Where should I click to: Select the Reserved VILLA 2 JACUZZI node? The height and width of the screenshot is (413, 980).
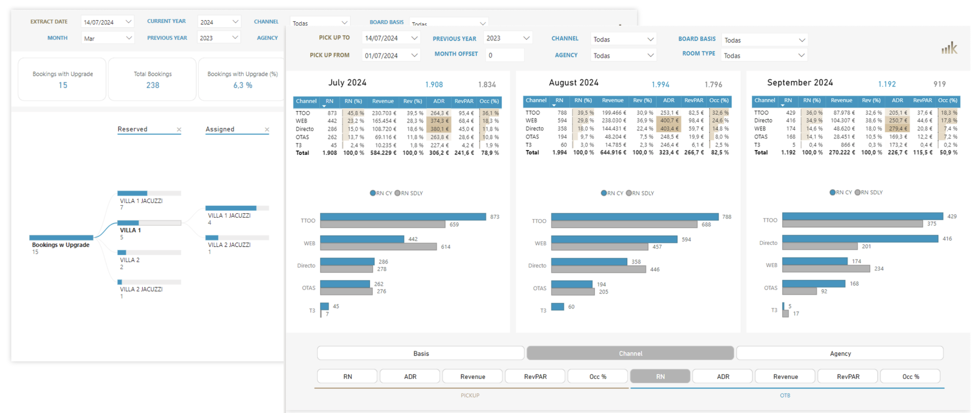[x=149, y=282]
